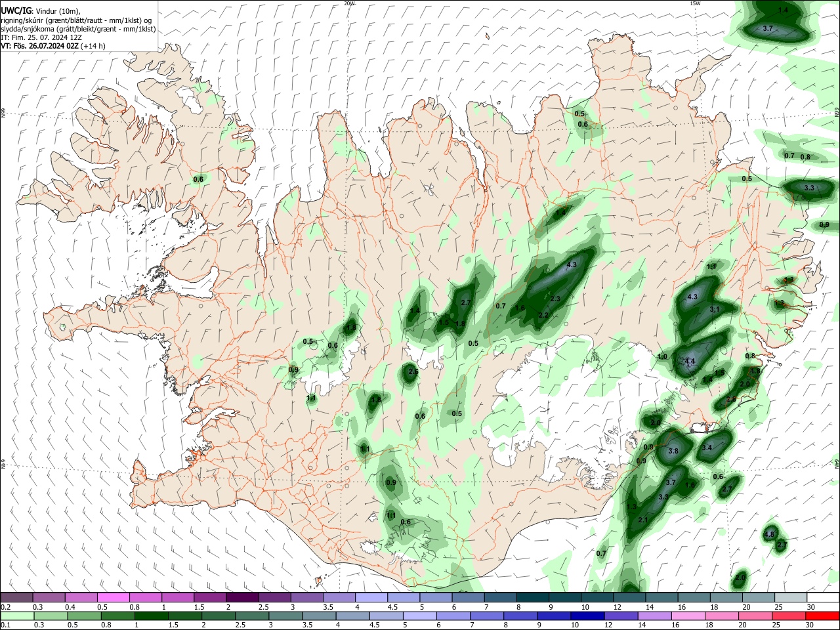
Task: Click the 4.4 precipitation value on the map
Action: click(690, 362)
